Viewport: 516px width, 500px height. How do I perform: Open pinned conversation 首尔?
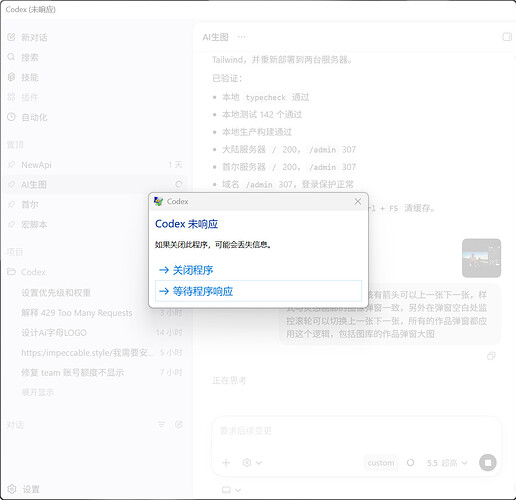click(x=77, y=204)
